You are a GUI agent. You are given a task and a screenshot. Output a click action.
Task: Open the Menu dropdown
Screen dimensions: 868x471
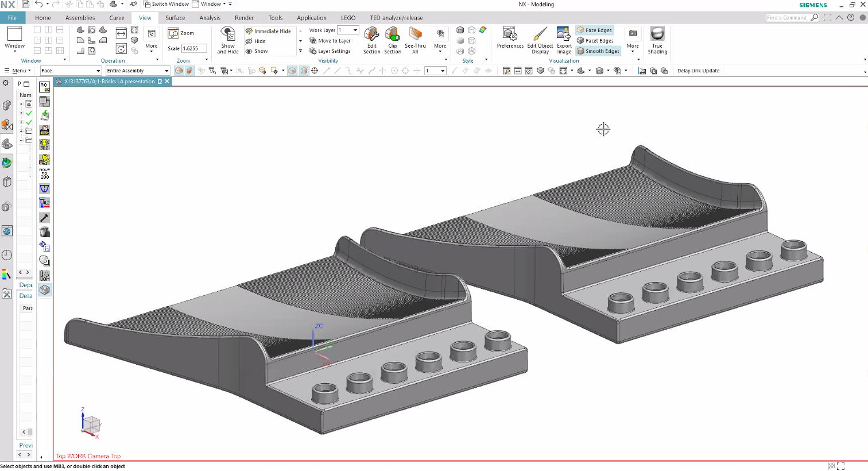click(x=18, y=71)
